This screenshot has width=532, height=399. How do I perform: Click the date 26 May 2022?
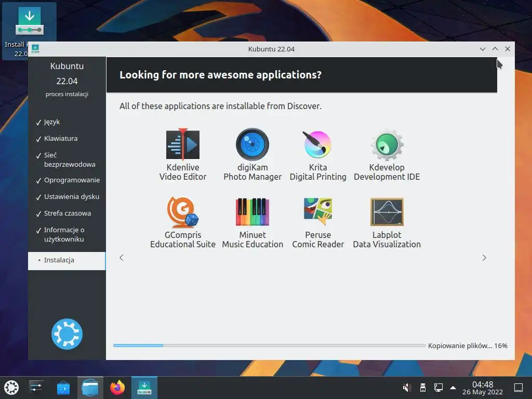tap(483, 392)
